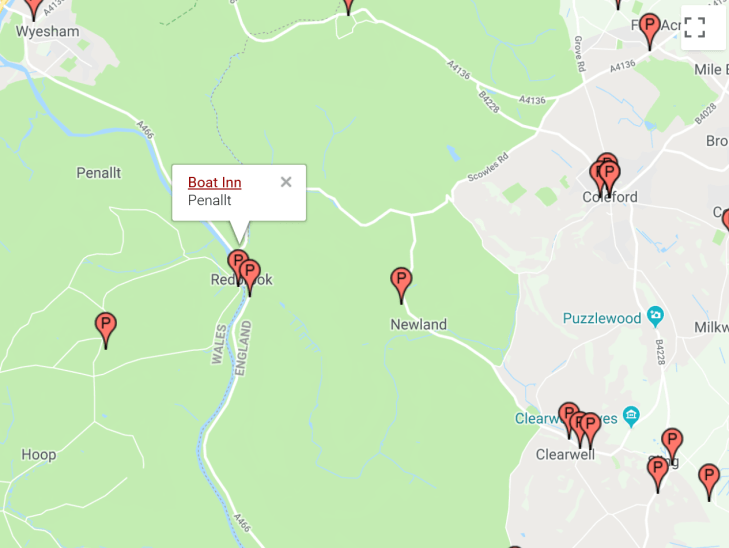The height and width of the screenshot is (548, 729).
Task: Select the rightmost marker above Clearwell
Action: 590,430
